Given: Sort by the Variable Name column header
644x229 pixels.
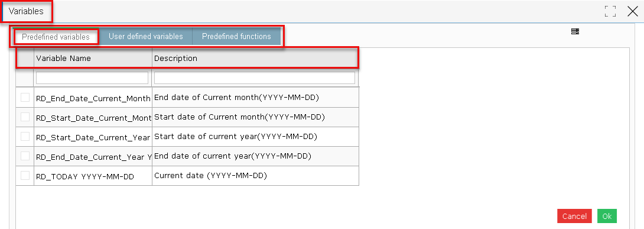Looking at the screenshot, I should click(x=93, y=59).
